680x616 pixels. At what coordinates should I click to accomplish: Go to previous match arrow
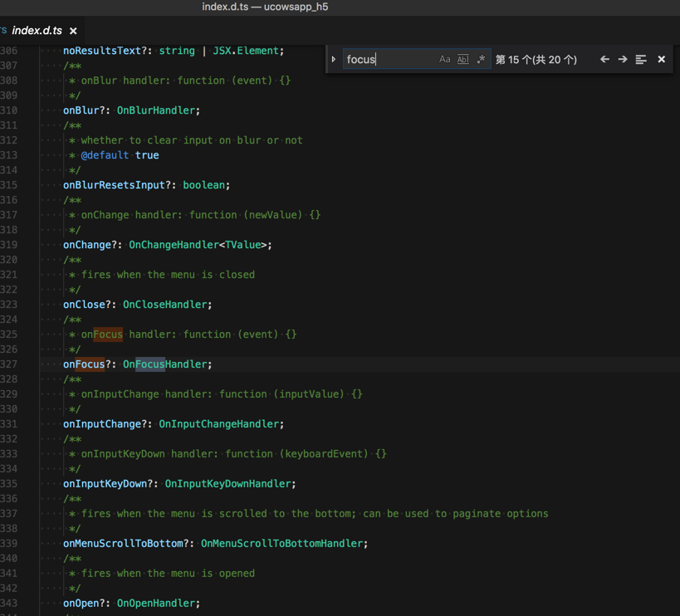pos(604,60)
